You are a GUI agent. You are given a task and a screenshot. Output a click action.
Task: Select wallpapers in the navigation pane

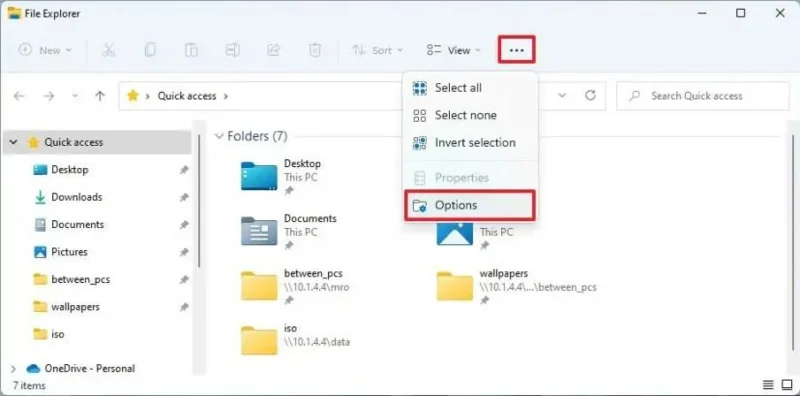coord(75,307)
